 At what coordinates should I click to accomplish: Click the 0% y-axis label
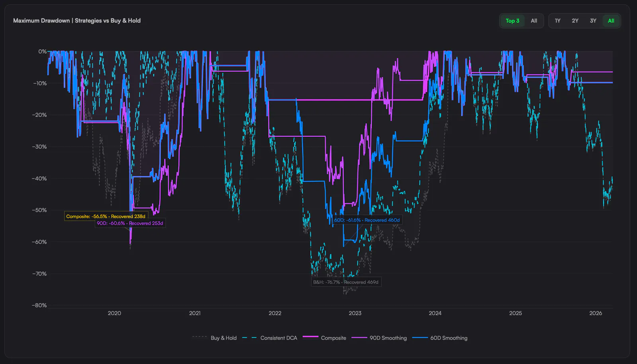coord(42,51)
